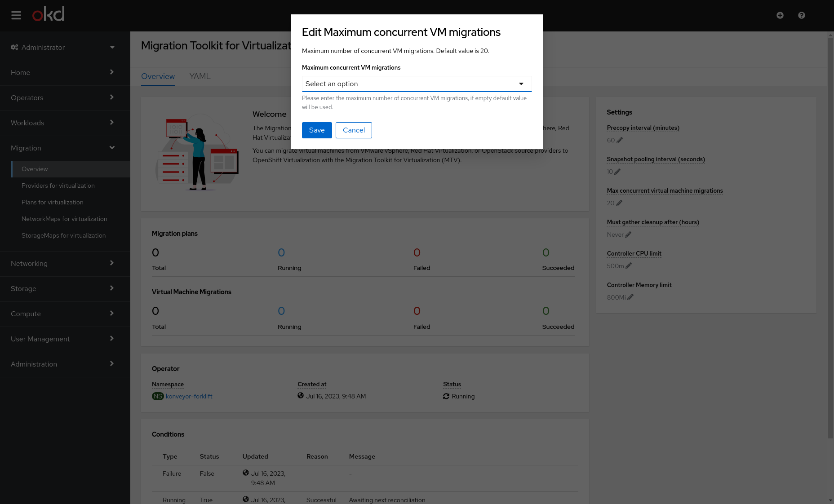Click Max concurrent virtual machine migrations label
The height and width of the screenshot is (504, 834).
pos(665,191)
